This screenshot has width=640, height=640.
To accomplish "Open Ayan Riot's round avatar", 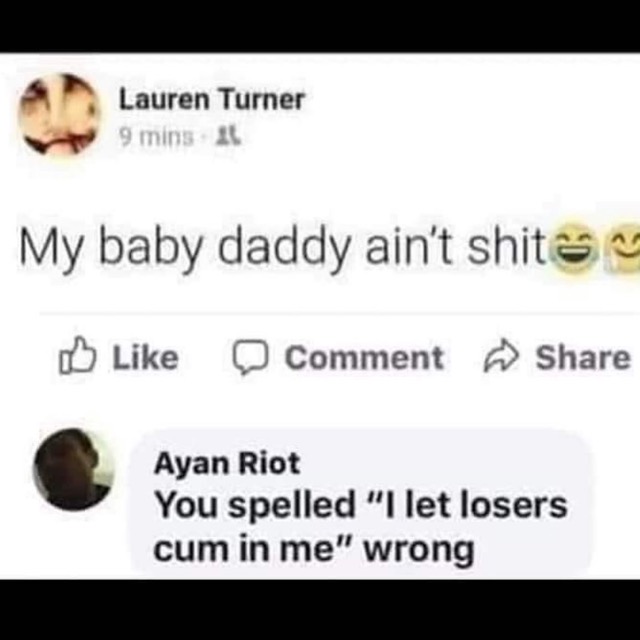I will point(74,469).
